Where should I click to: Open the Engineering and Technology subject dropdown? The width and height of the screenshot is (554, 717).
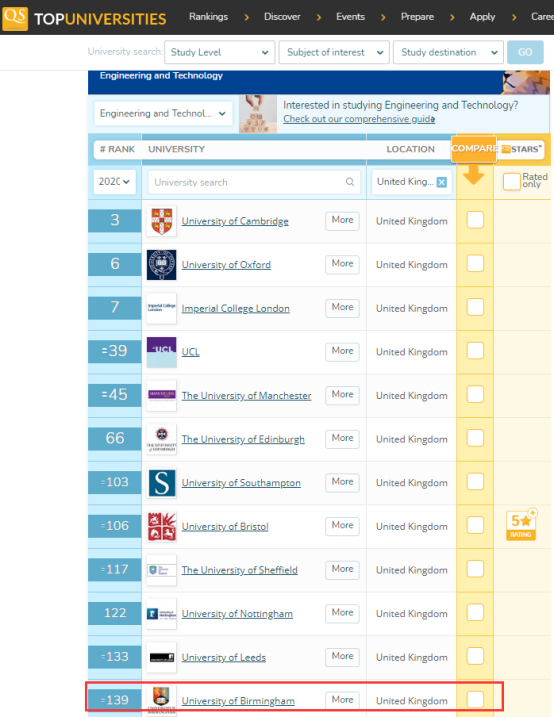tap(163, 113)
